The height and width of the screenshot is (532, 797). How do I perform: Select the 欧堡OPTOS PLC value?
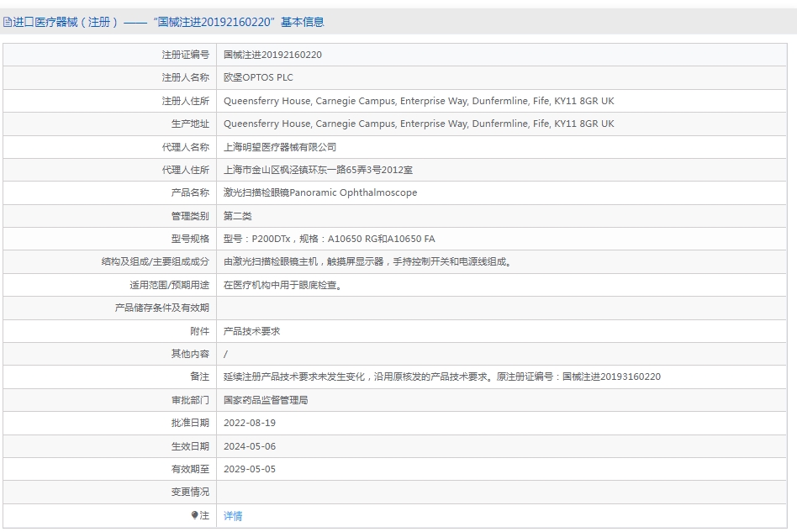[x=258, y=77]
